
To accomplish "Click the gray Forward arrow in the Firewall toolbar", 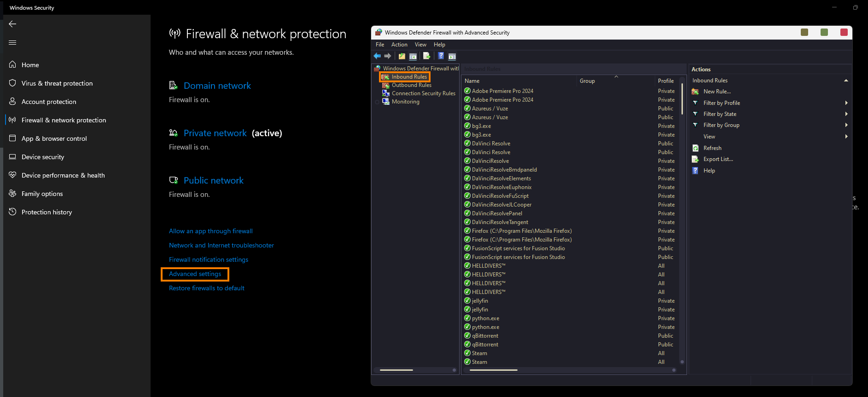I will pos(388,56).
